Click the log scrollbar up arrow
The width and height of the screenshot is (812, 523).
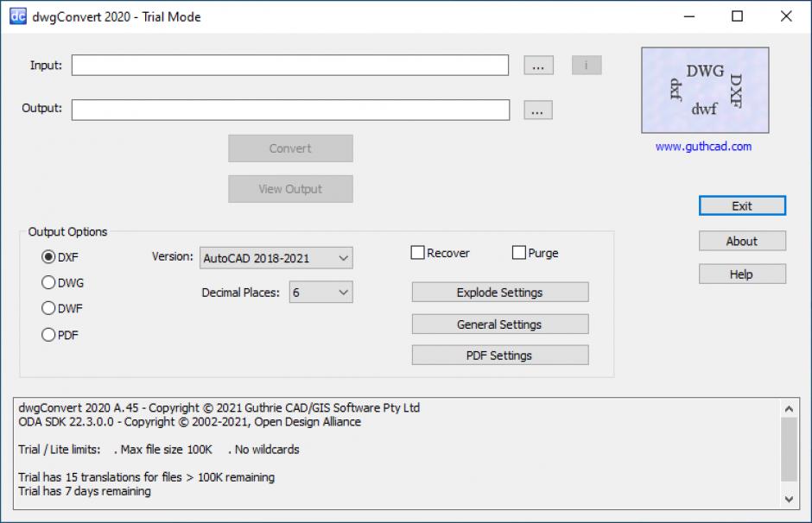pyautogui.click(x=789, y=409)
